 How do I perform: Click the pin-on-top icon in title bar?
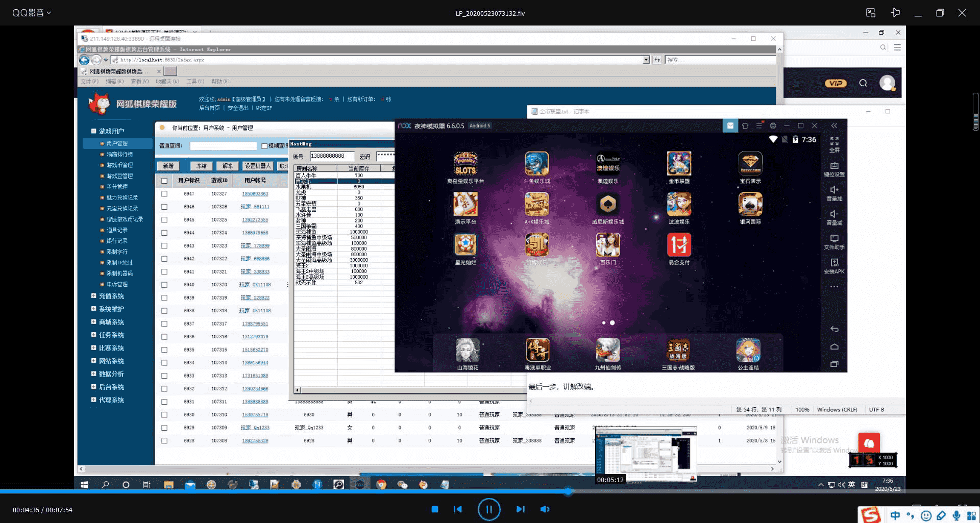click(895, 13)
